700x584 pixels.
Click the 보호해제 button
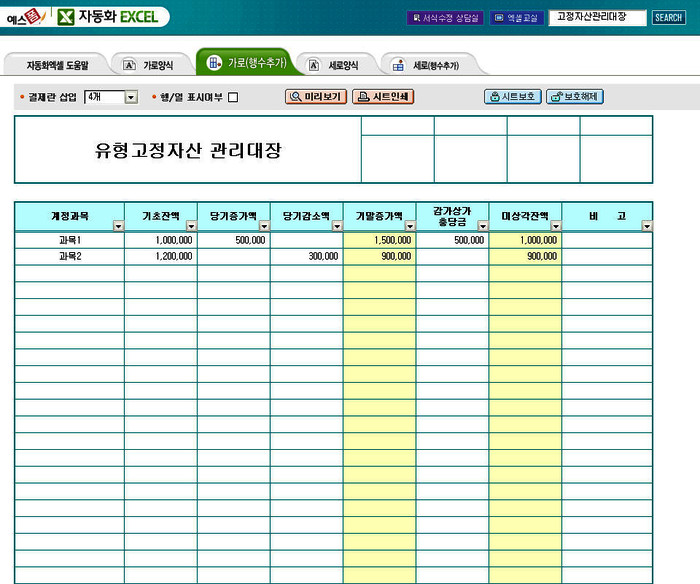tap(575, 96)
